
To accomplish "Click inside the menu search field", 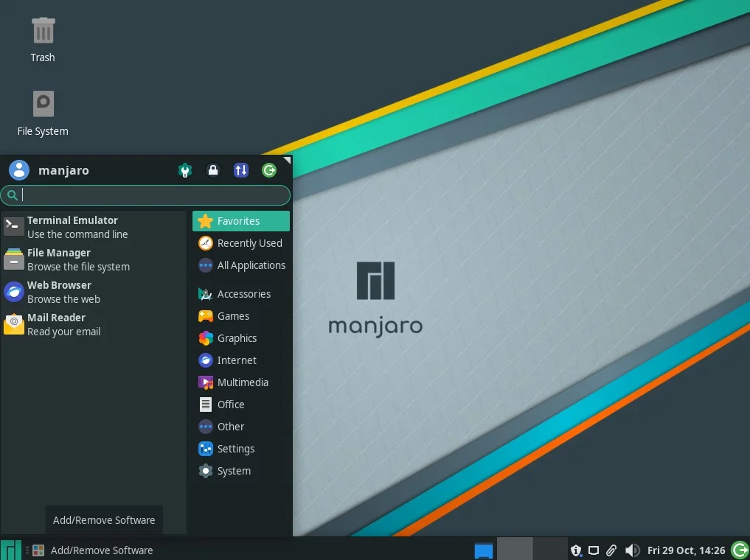I will pyautogui.click(x=145, y=195).
